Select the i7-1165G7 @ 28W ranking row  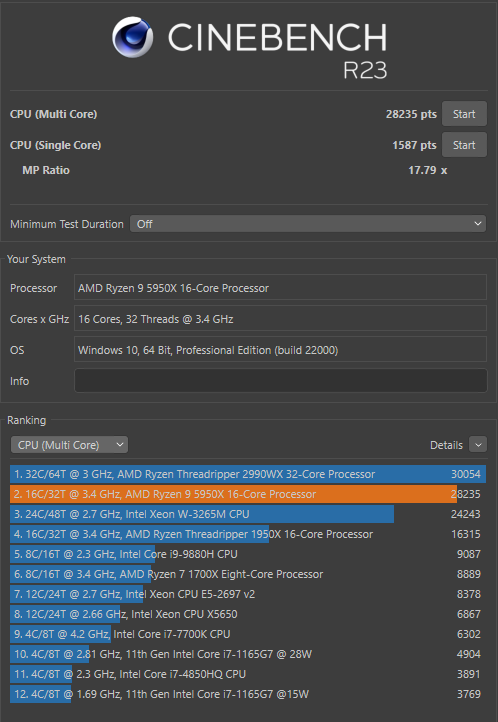coord(248,654)
